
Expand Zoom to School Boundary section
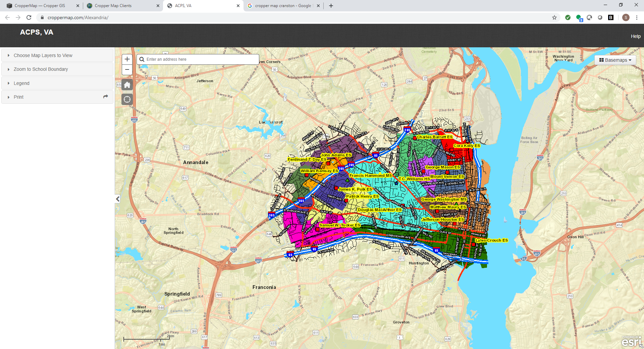(57, 69)
